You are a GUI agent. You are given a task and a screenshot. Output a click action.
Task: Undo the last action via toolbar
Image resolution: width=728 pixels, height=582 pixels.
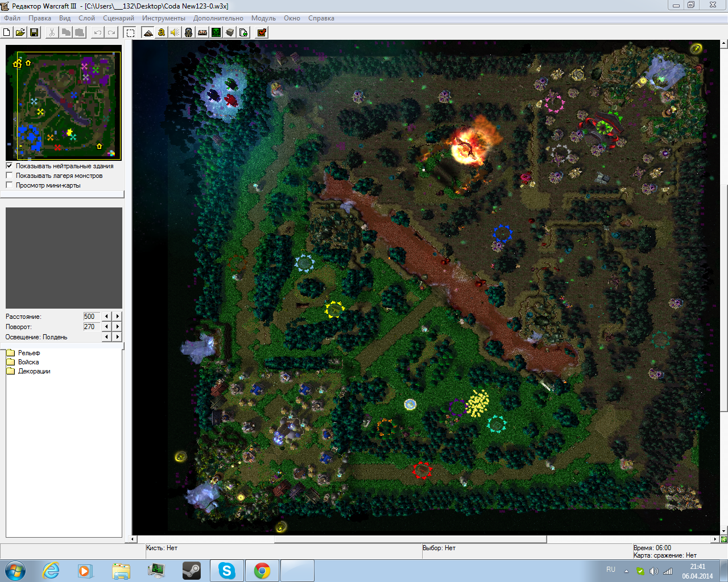click(x=98, y=32)
